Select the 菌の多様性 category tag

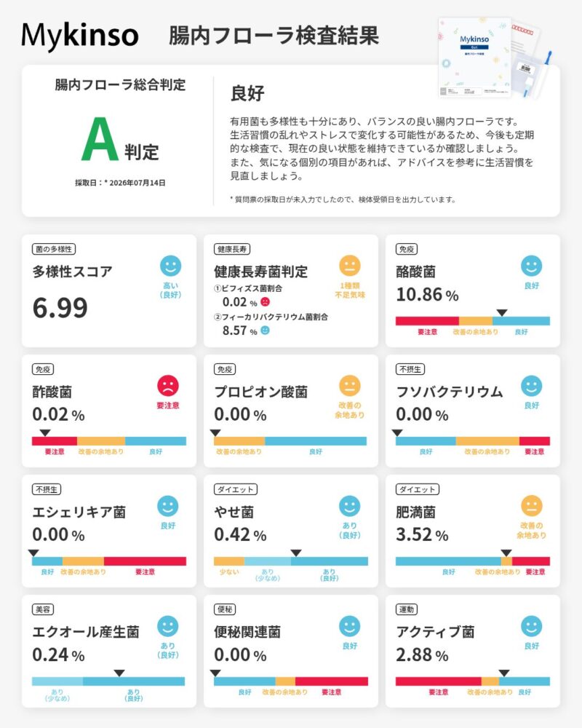[54, 249]
